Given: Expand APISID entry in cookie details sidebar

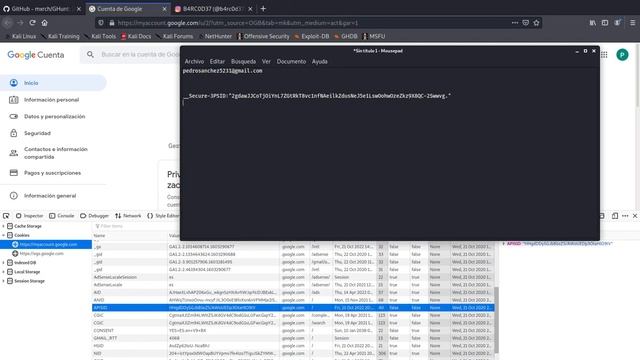Looking at the screenshot, I should tap(504, 244).
